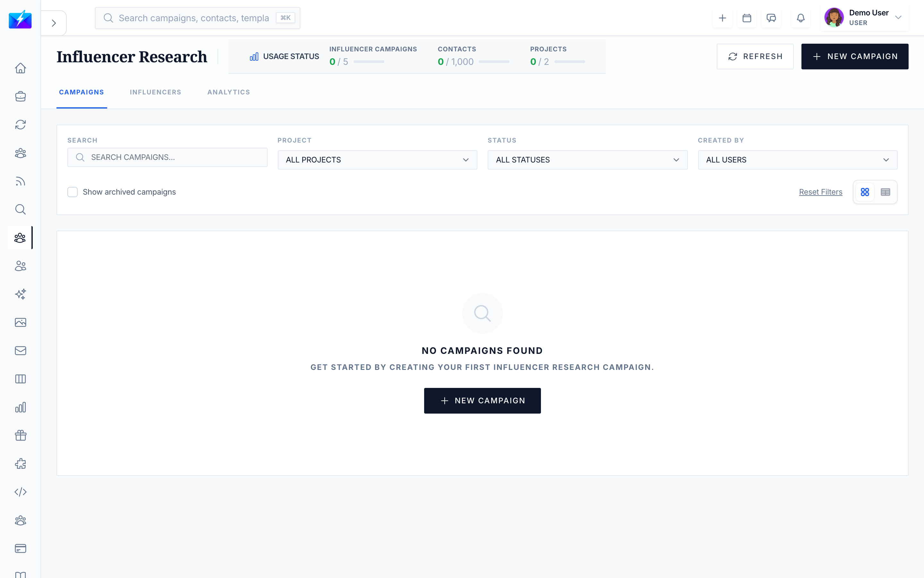
Task: Open the briefcase icon in sidebar
Action: click(20, 96)
